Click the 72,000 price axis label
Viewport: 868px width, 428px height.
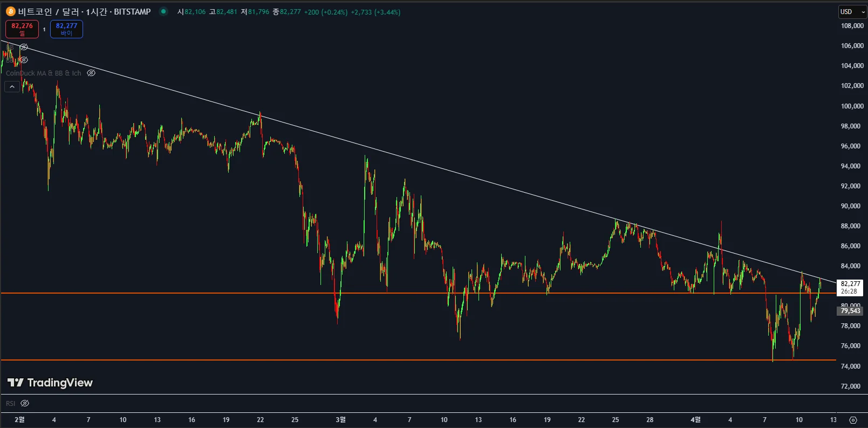pos(850,386)
